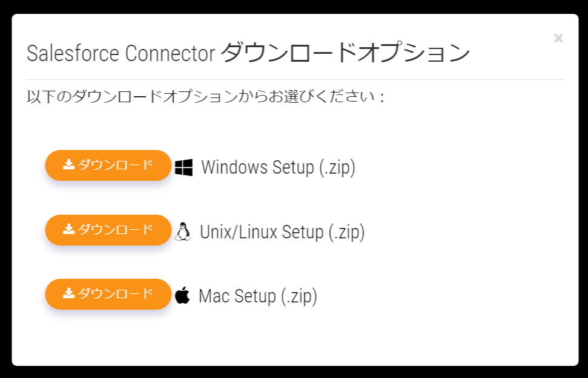
Task: Click the Linux penguin icon
Action: [x=182, y=232]
